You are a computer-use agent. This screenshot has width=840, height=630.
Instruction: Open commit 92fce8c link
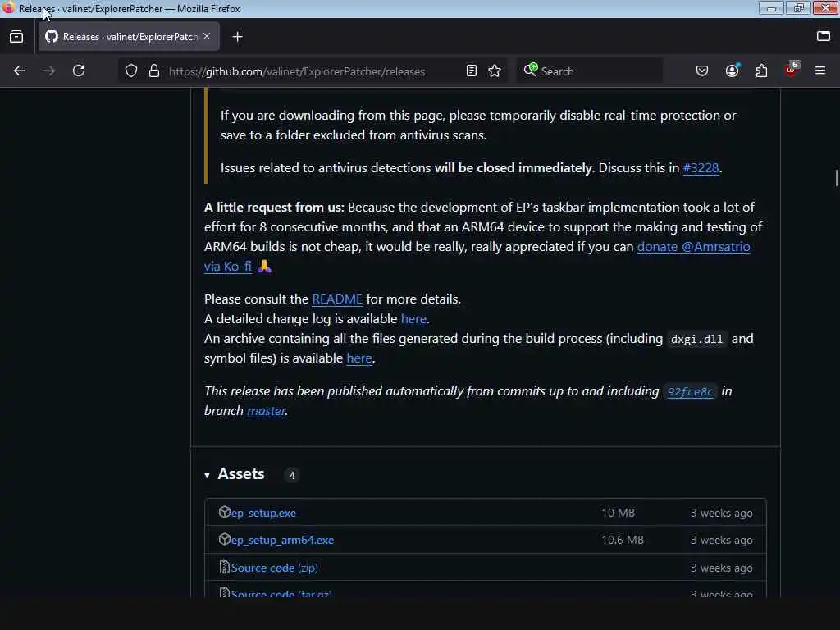690,391
